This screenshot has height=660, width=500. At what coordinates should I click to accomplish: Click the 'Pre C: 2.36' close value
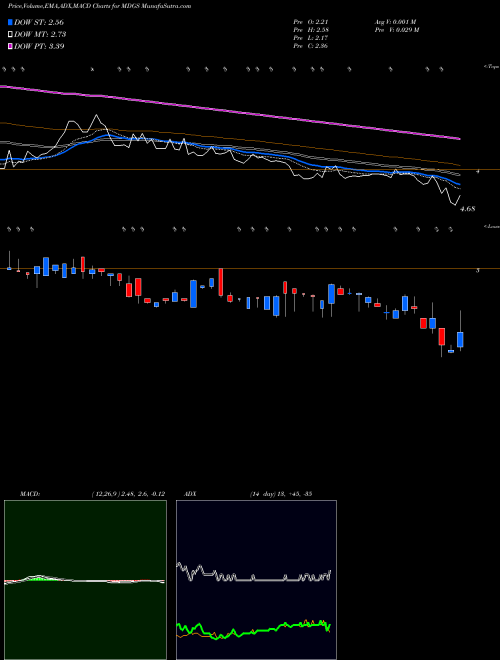(x=311, y=46)
